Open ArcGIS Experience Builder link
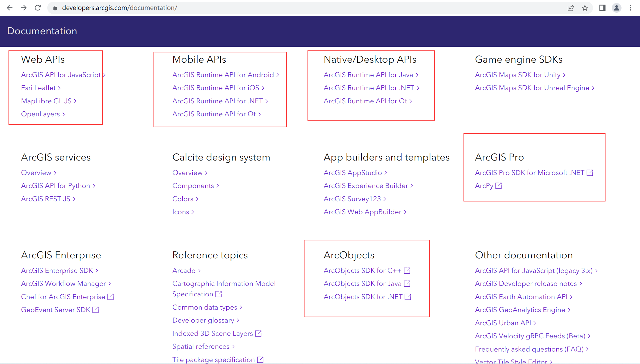Screen dimensions: 640x364 (368, 186)
